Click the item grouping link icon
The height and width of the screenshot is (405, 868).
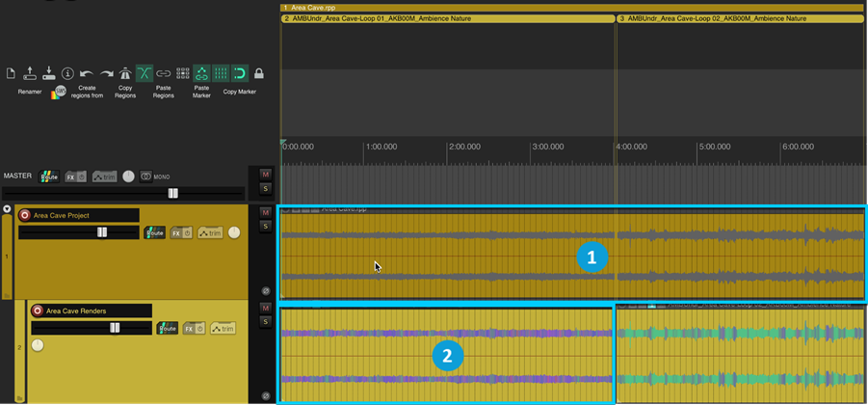(164, 73)
